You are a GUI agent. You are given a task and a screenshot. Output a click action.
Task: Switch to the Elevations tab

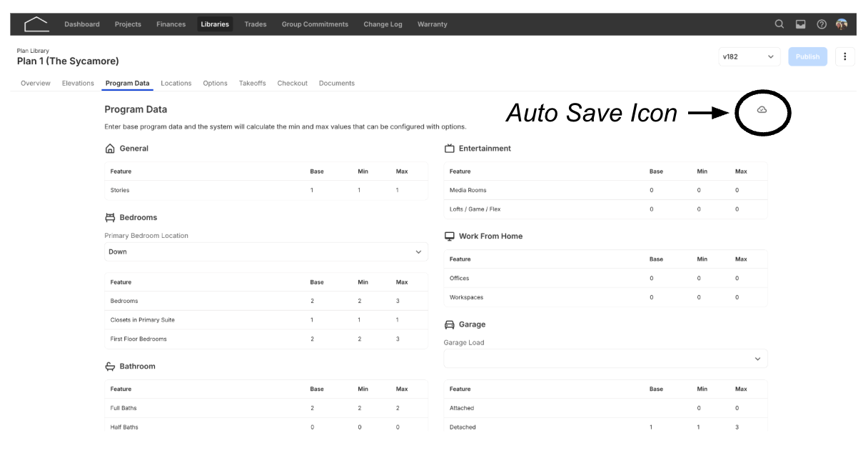tap(78, 84)
